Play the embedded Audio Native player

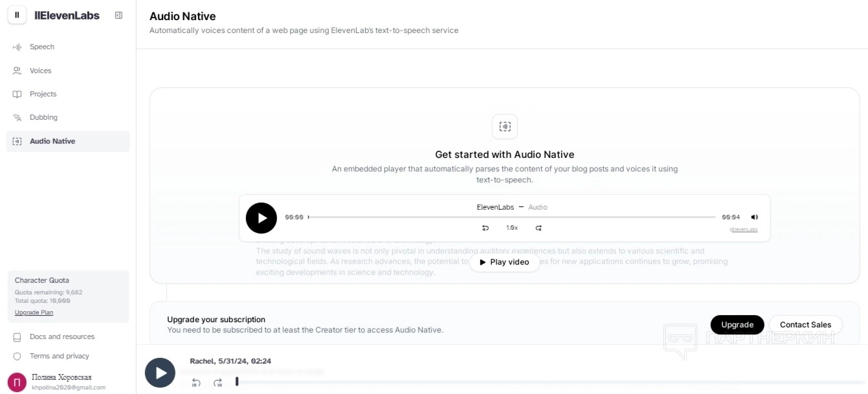point(262,218)
